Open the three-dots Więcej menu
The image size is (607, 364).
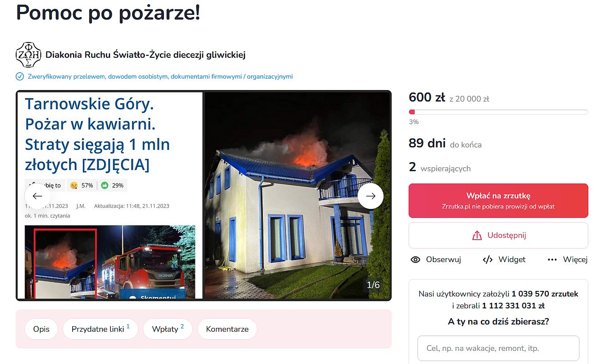tap(567, 260)
